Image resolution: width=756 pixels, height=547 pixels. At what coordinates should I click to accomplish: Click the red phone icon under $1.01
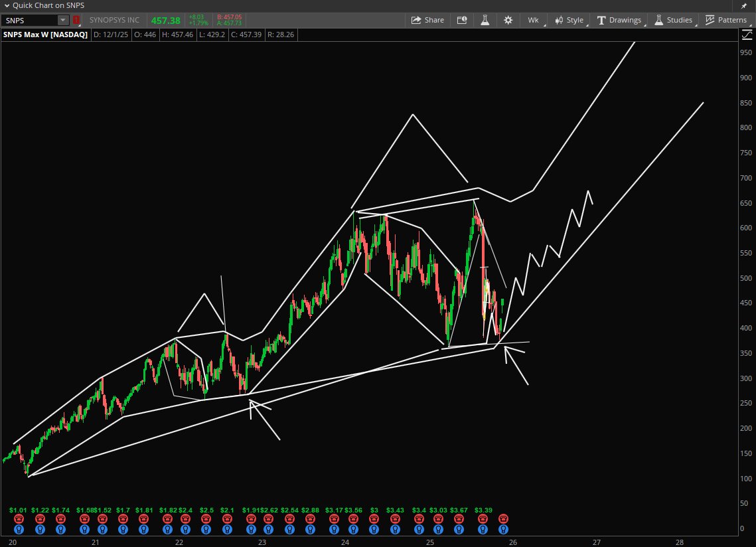coord(19,519)
